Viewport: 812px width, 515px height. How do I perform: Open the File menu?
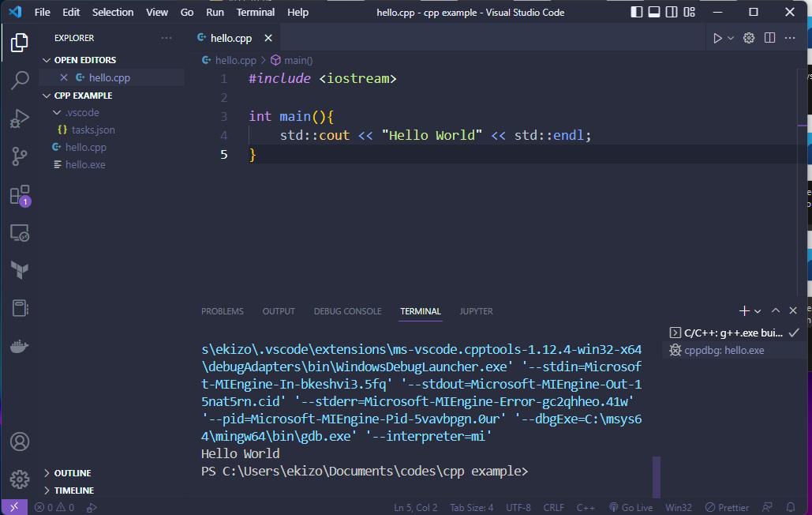(42, 12)
